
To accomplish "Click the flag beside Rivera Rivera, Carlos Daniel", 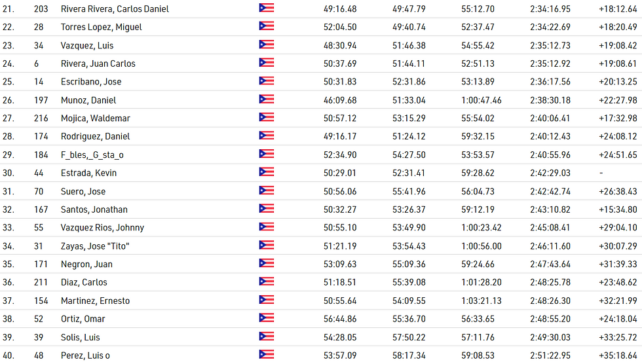I will [266, 9].
